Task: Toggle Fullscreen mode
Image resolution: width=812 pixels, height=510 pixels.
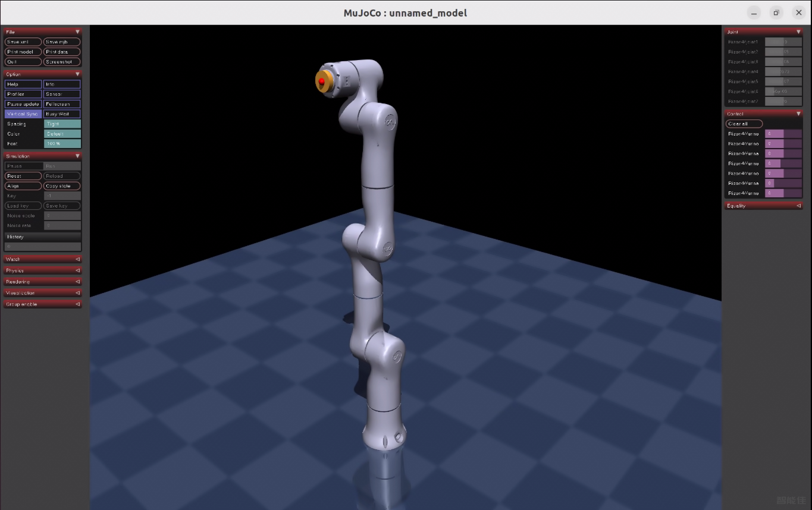Action: click(62, 104)
